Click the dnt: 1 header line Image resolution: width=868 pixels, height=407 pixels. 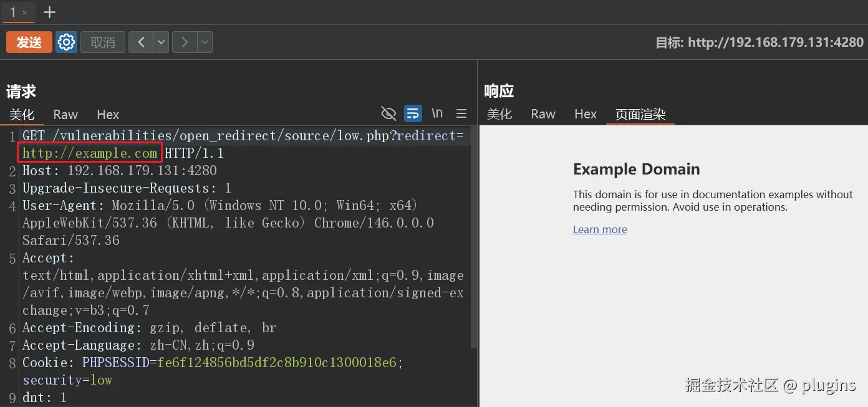tap(44, 398)
